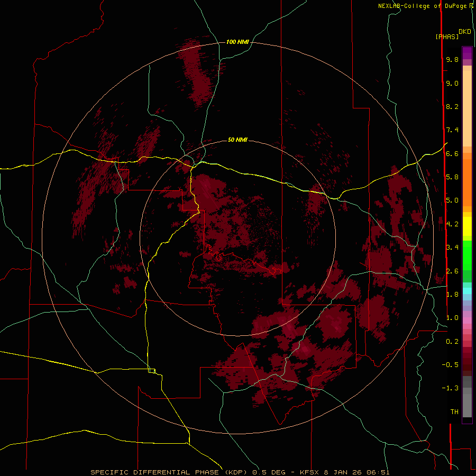Click the DKD label above the color scale

(465, 32)
